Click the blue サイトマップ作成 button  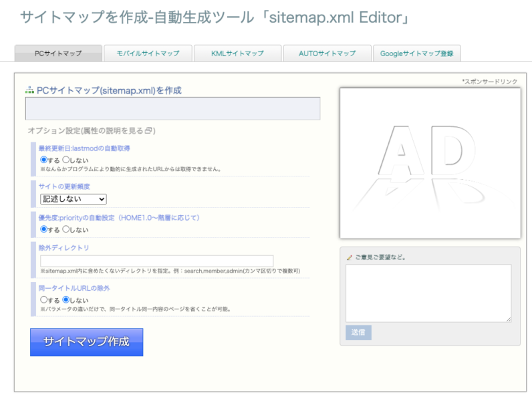click(x=86, y=342)
